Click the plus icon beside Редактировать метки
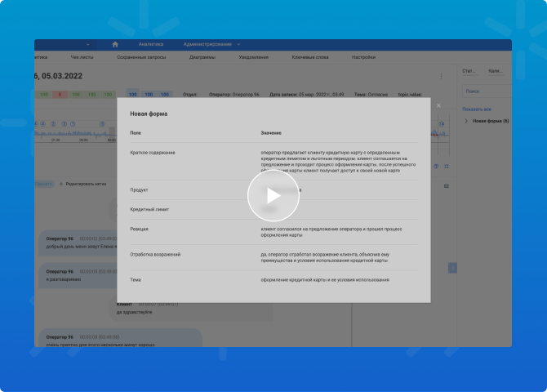547x392 pixels. click(60, 185)
